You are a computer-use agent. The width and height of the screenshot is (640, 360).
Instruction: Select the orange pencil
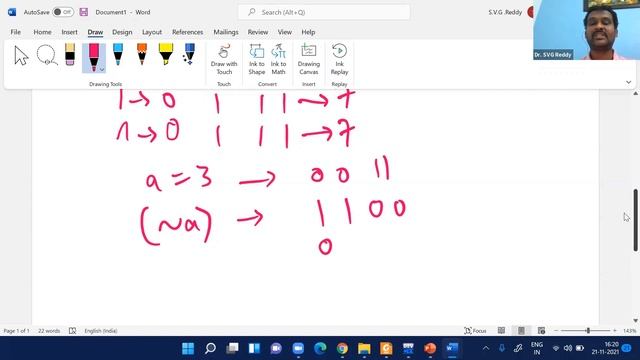tap(142, 54)
